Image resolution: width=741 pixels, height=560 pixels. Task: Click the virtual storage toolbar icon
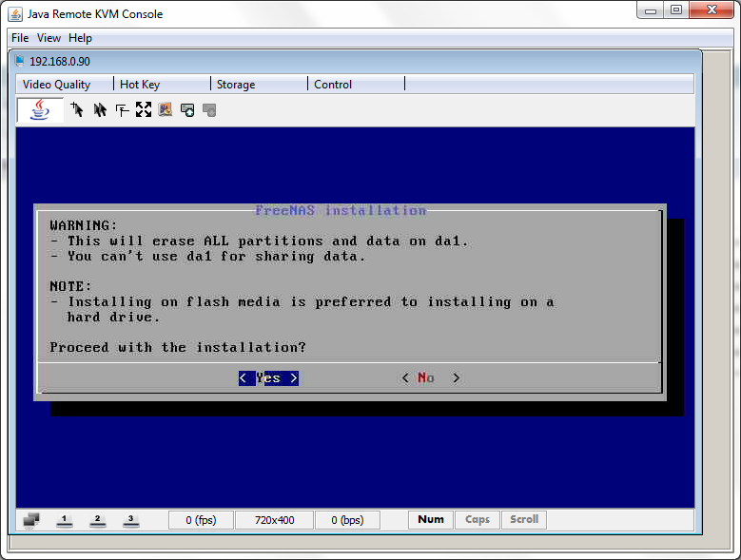click(x=187, y=110)
